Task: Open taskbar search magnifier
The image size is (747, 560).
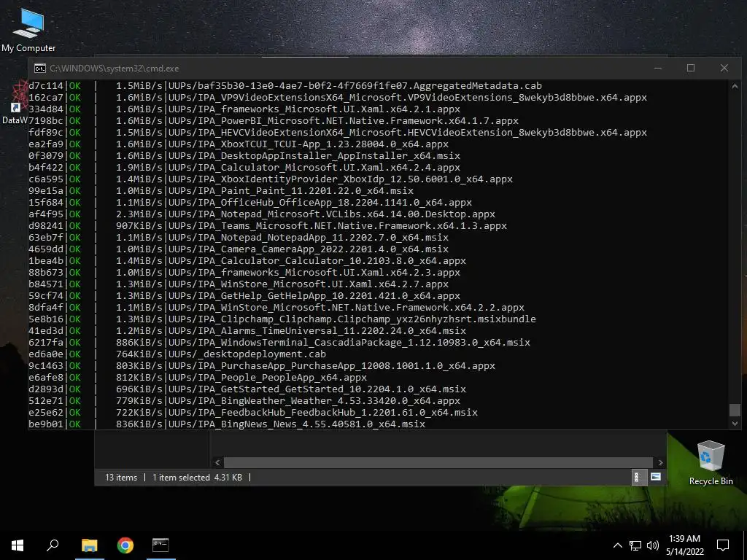Action: click(x=53, y=545)
